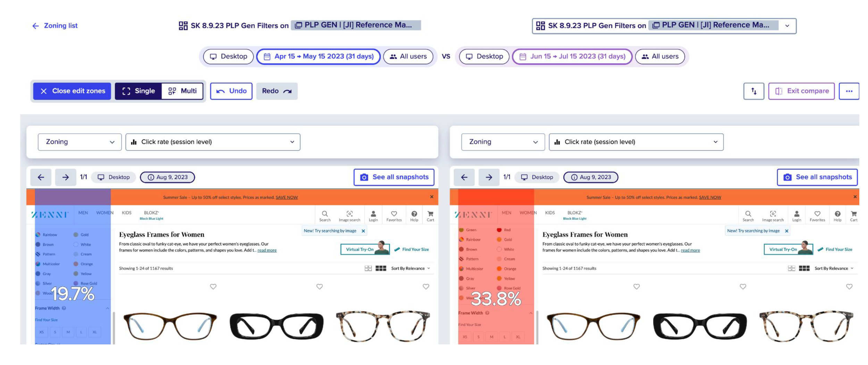The width and height of the screenshot is (868, 365).
Task: Click Virtual Try-On button in left snapshot
Action: point(365,249)
